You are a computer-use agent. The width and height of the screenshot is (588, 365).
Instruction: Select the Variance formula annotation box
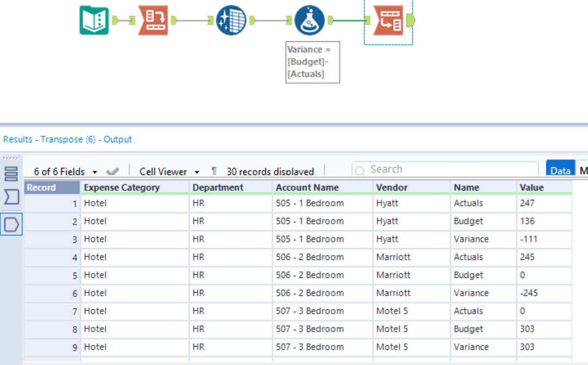coord(312,62)
